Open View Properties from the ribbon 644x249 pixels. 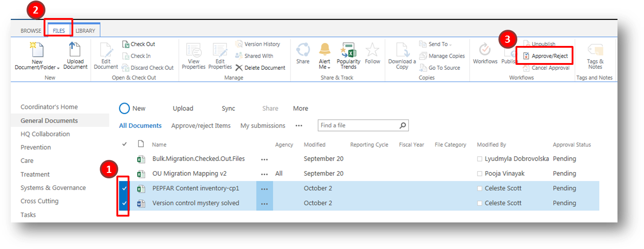click(194, 56)
